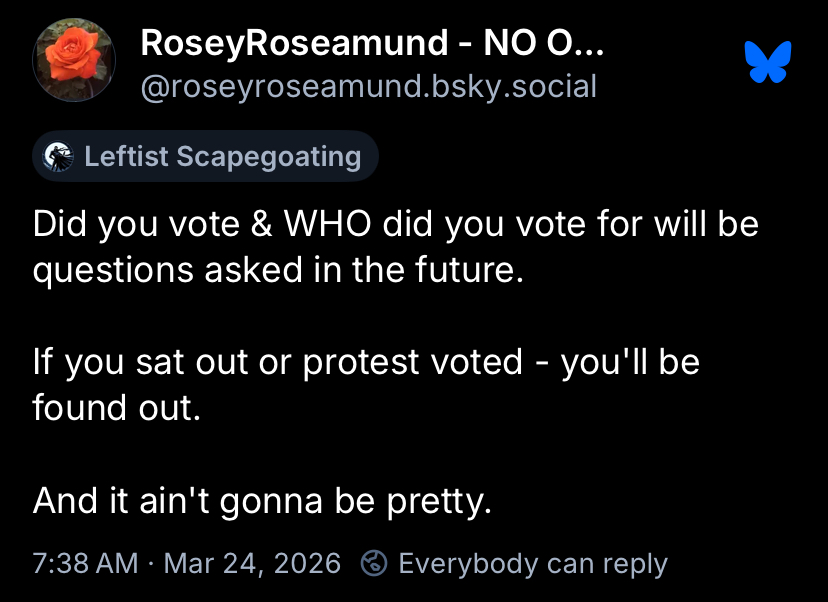
Task: Click 'questions asked in the future.' line
Action: [278, 270]
